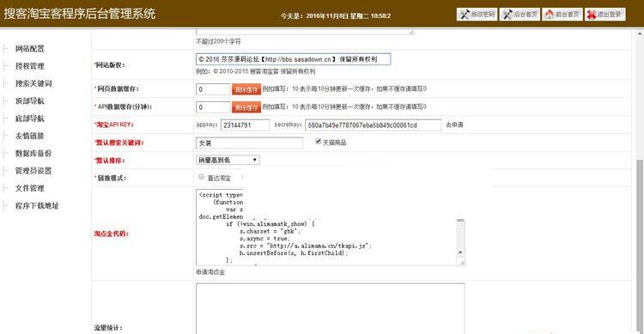
Task: Open 程序下载地址 in the sidebar
Action: click(37, 205)
